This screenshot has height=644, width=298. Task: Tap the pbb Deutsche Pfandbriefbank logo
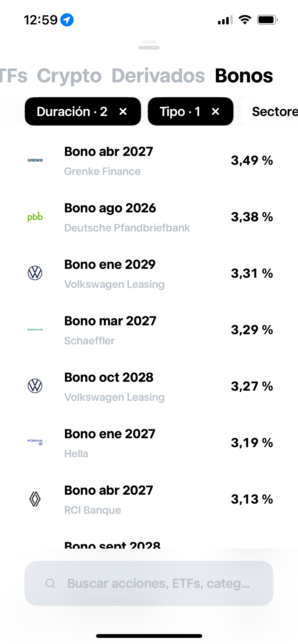[35, 217]
